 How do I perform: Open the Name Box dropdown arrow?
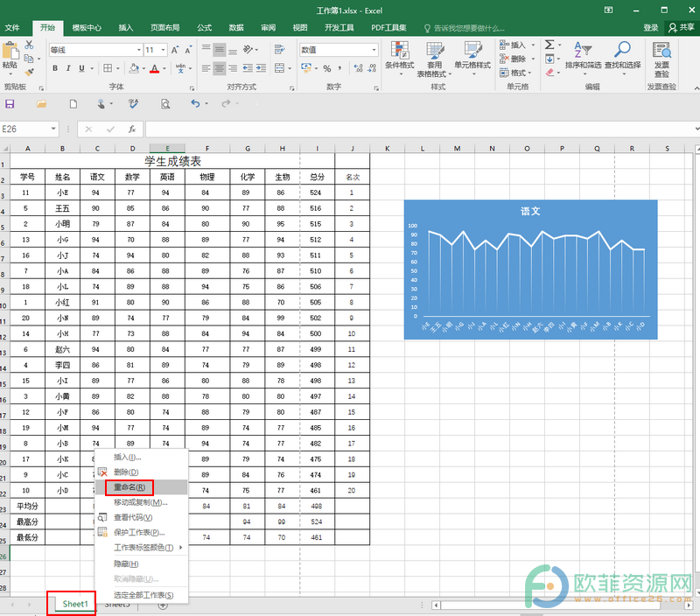click(53, 129)
